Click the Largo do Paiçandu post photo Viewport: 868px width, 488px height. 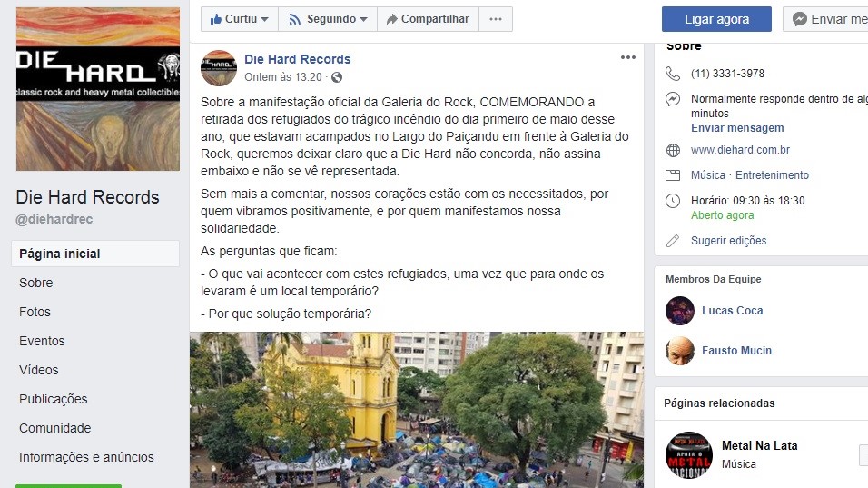point(416,410)
